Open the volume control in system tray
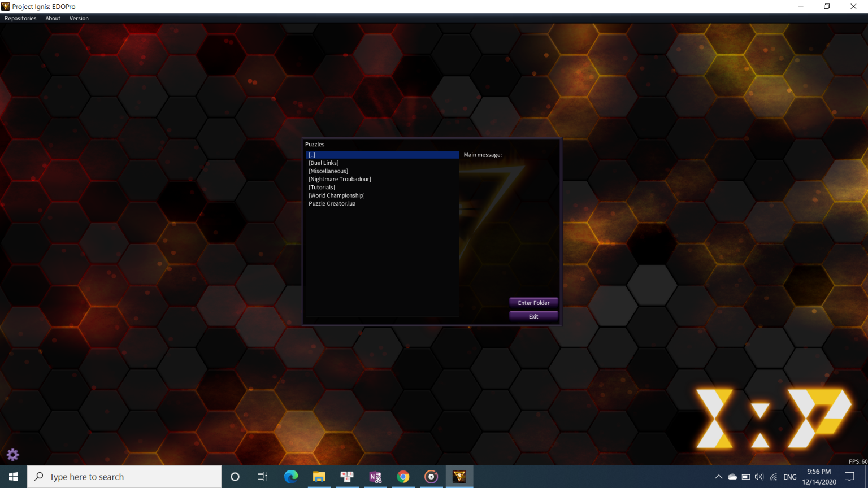 (759, 477)
